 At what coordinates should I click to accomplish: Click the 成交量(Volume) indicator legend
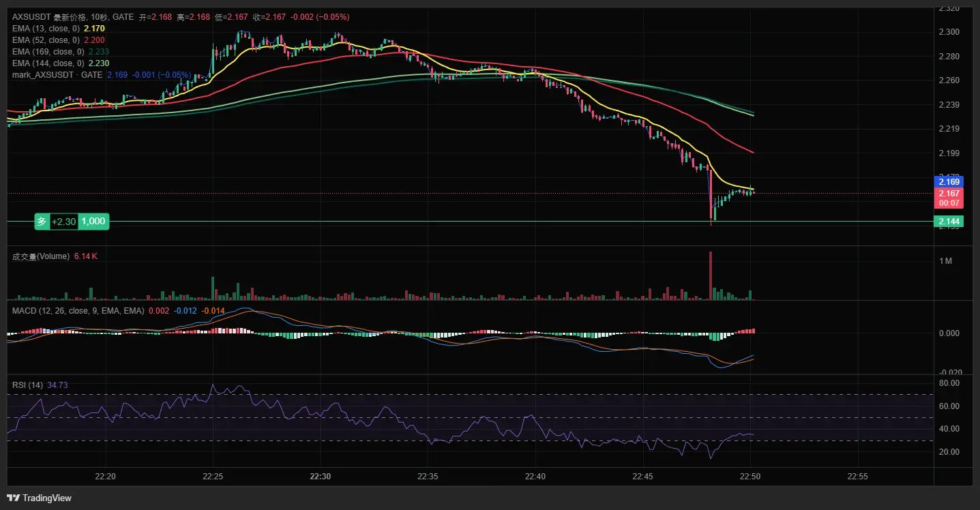tap(41, 256)
